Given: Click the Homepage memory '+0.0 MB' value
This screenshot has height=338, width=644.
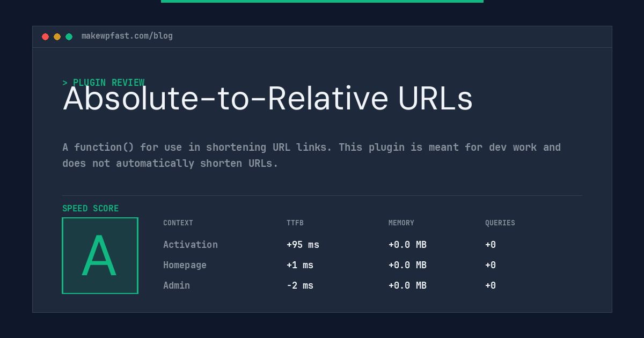Looking at the screenshot, I should click(x=407, y=265).
